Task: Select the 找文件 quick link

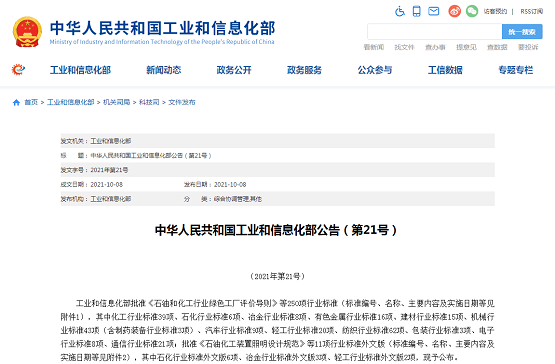Action: pyautogui.click(x=404, y=47)
